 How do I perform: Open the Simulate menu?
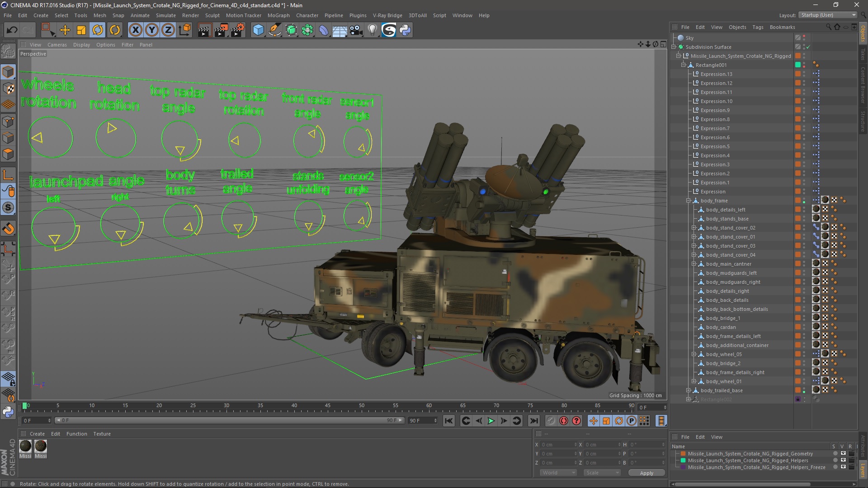pyautogui.click(x=166, y=15)
